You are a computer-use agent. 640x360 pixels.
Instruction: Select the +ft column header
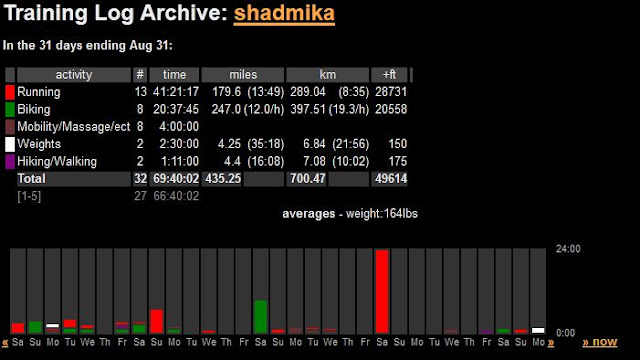(x=389, y=75)
